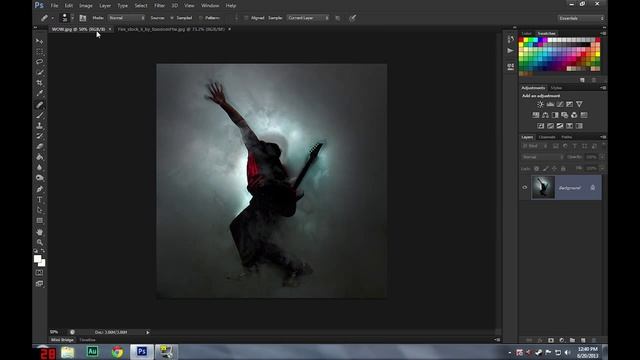Add an Invert adjustment
This screenshot has width=640, height=360.
click(541, 126)
